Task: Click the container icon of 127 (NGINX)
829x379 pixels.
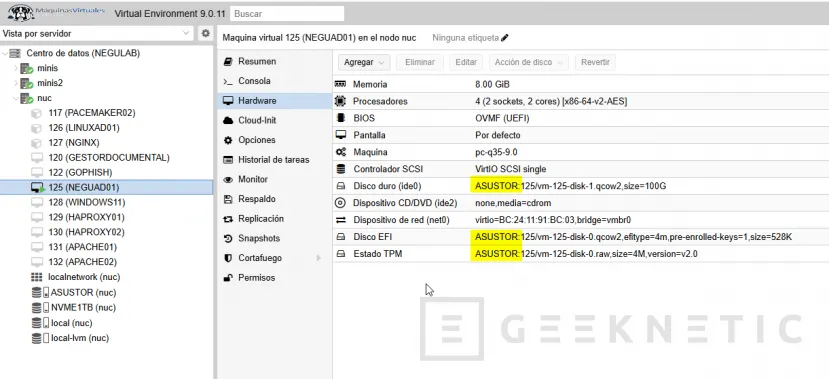Action: point(36,143)
